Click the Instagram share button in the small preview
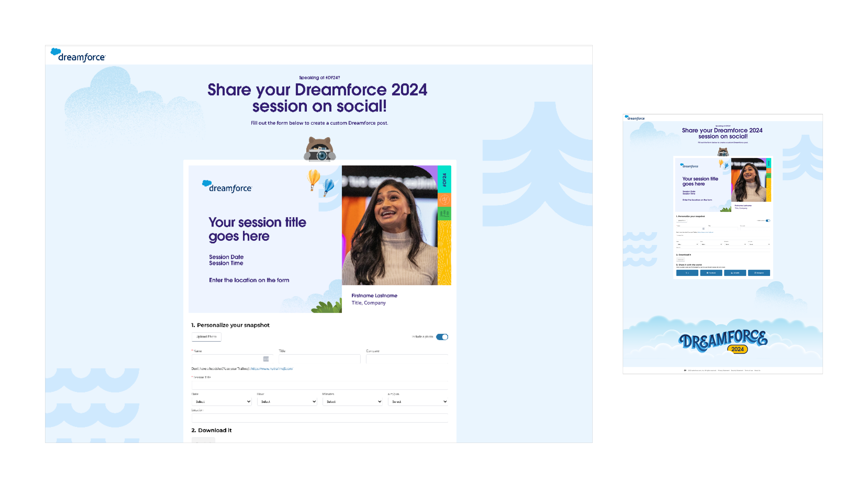This screenshot has height=488, width=868. (x=759, y=273)
